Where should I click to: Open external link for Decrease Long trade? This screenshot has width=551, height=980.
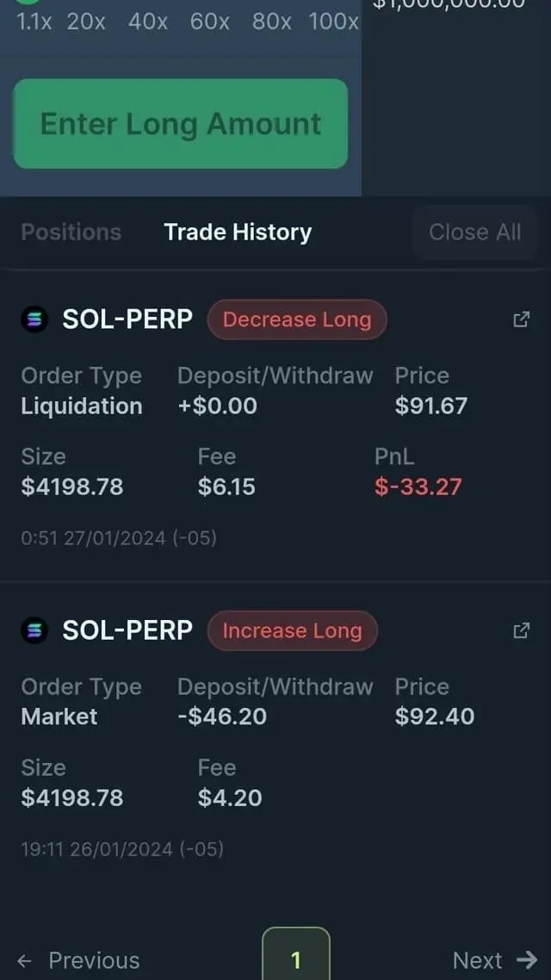pos(521,319)
